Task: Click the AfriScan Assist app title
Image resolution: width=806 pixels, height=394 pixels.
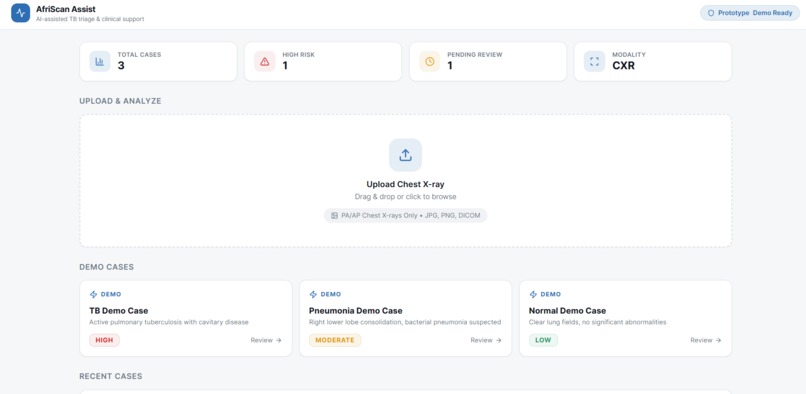Action: point(66,9)
